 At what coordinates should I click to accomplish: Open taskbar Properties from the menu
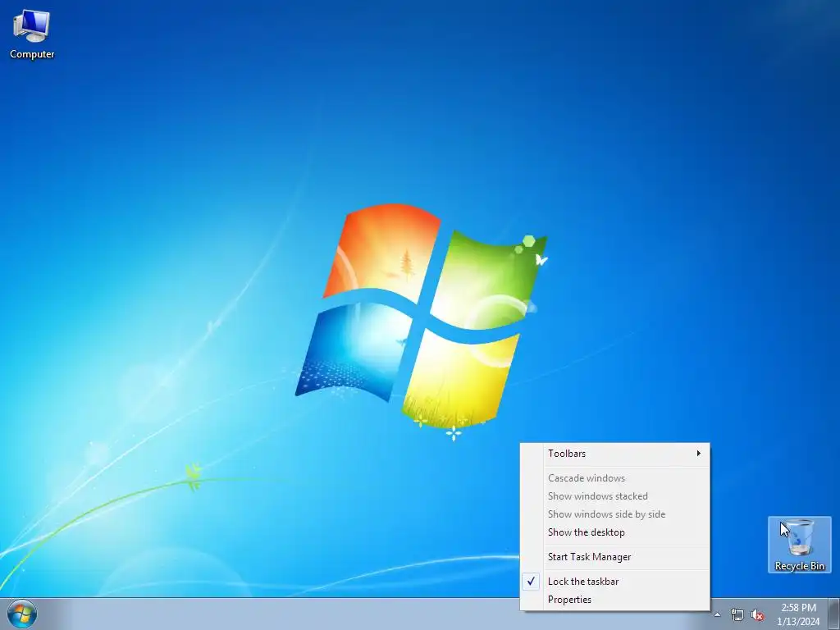click(615, 600)
